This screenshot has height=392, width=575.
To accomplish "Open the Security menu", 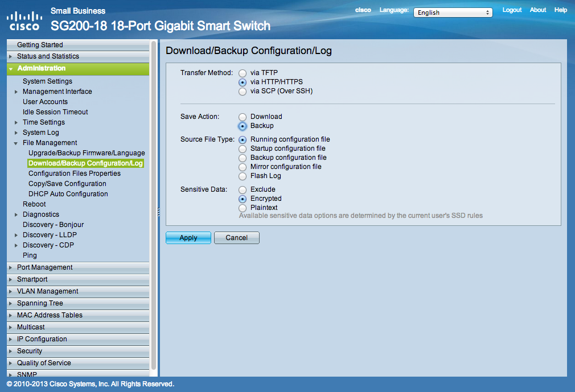I will coord(78,351).
